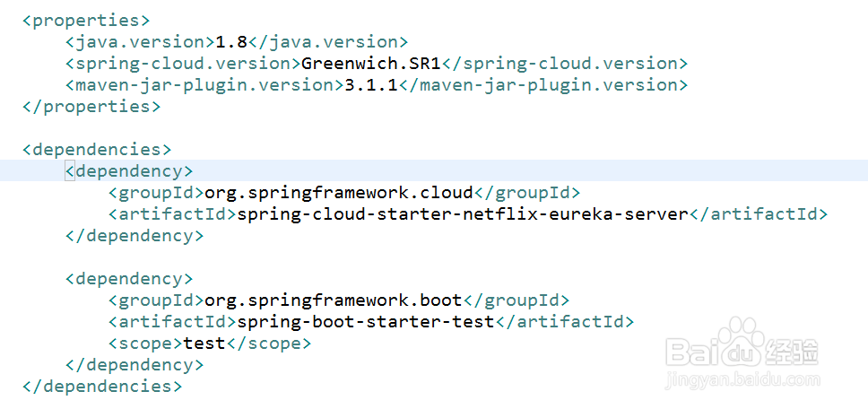Screen dimensions: 868x409
Task: Click the closing </maven-jar-plugin.version> tag
Action: 543,85
